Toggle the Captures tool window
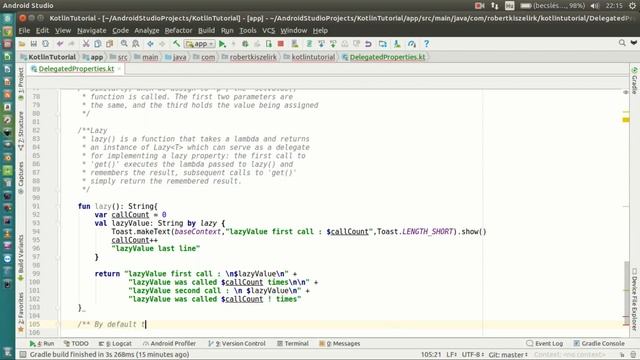The image size is (640, 360). pyautogui.click(x=21, y=177)
